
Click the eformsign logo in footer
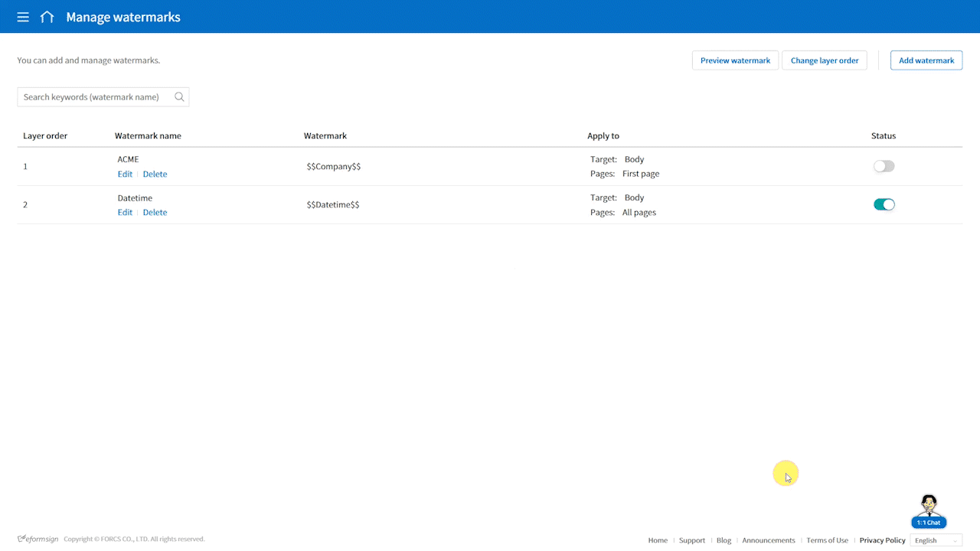click(38, 539)
